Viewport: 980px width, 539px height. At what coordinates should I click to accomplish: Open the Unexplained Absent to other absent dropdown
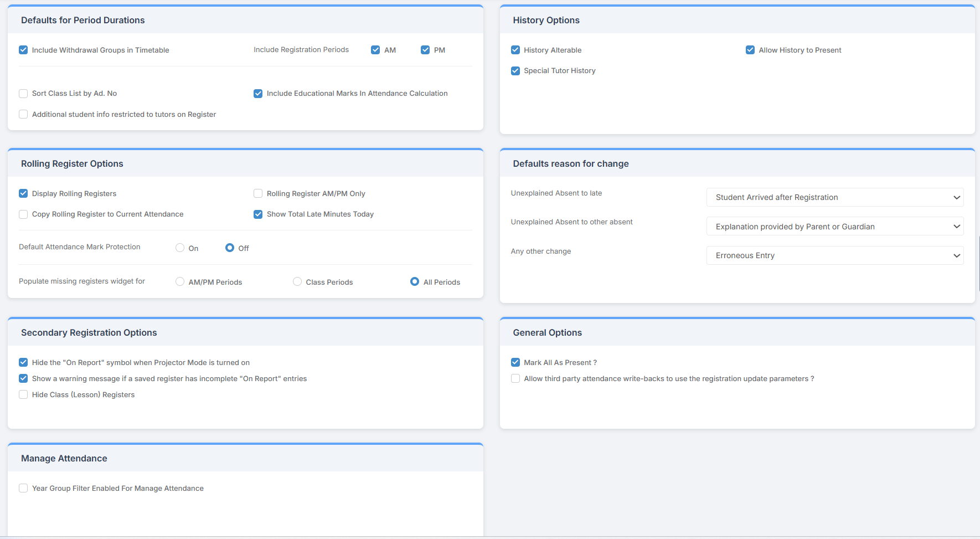click(x=834, y=226)
